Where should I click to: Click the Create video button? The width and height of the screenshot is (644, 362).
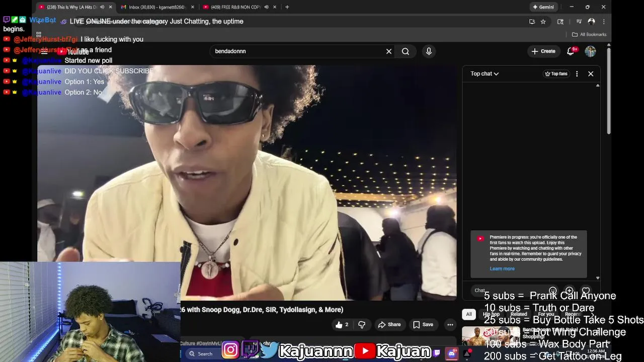click(x=543, y=51)
